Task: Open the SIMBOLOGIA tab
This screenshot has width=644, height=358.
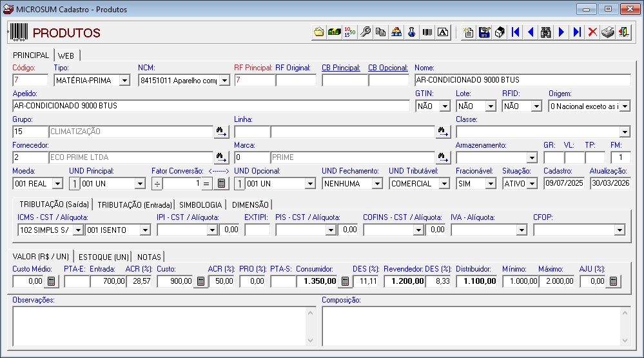Action: click(x=200, y=204)
